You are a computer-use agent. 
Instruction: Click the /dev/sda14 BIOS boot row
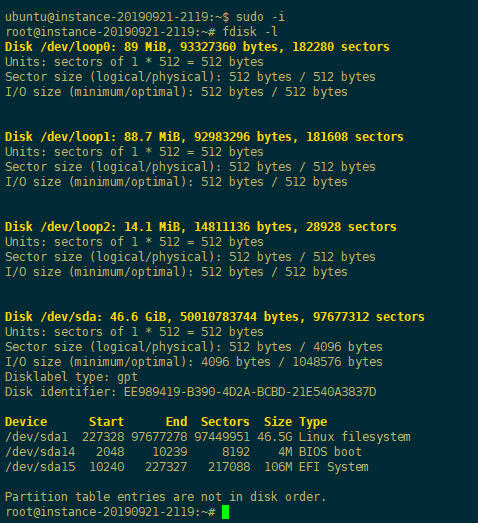click(x=183, y=452)
